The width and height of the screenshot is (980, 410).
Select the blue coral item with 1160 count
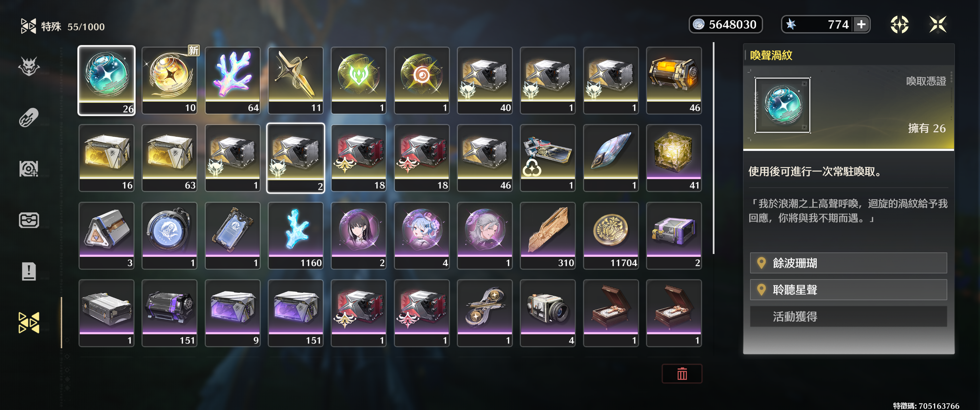pyautogui.click(x=296, y=235)
